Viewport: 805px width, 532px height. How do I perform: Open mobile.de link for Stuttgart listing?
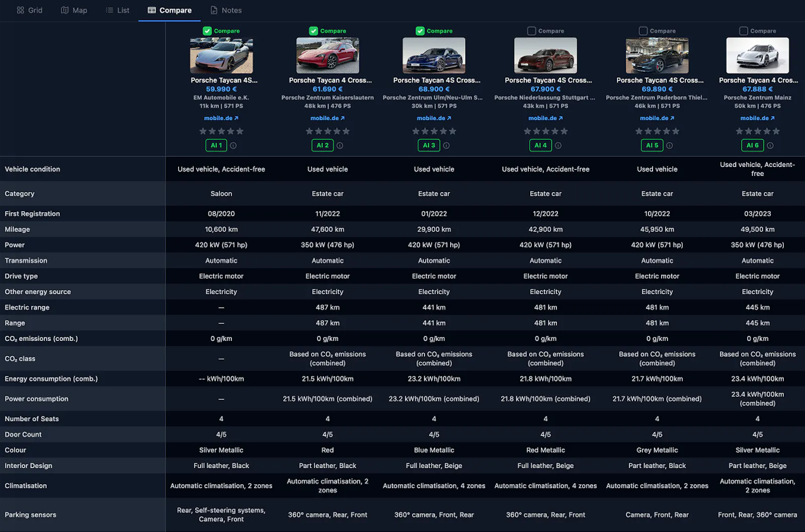(x=545, y=118)
